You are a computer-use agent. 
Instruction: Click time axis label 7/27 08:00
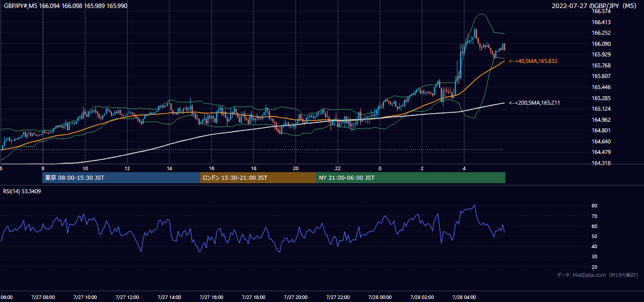point(43,297)
